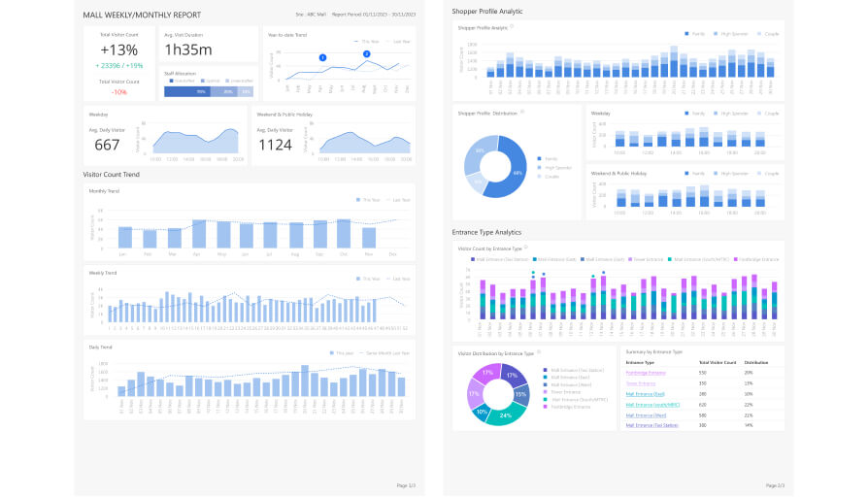This screenshot has width=868, height=497.
Task: Click the Distribution column header in summary table
Action: click(x=756, y=362)
